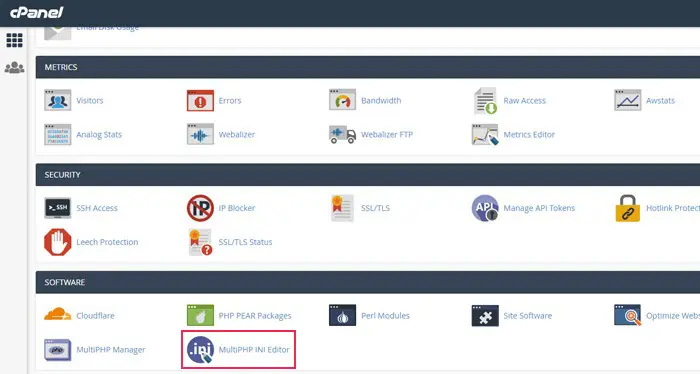Open the Errors link

[230, 100]
